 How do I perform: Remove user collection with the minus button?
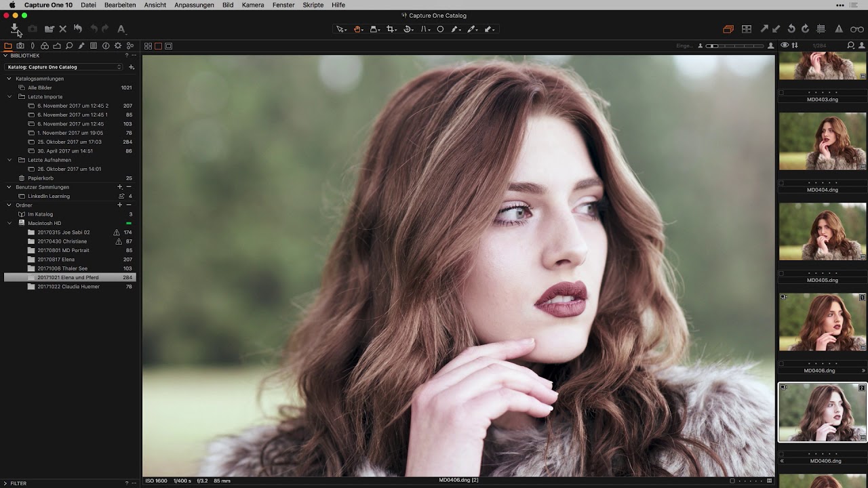[129, 187]
